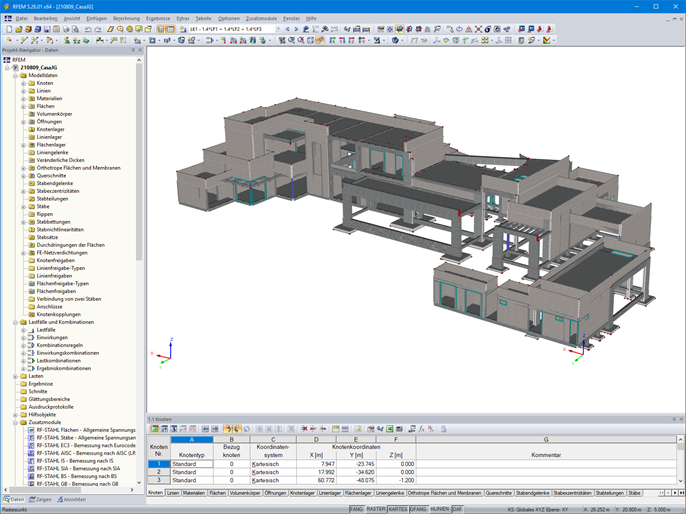This screenshot has width=686, height=514.
Task: Switch to the Materialien table tab
Action: pyautogui.click(x=194, y=493)
